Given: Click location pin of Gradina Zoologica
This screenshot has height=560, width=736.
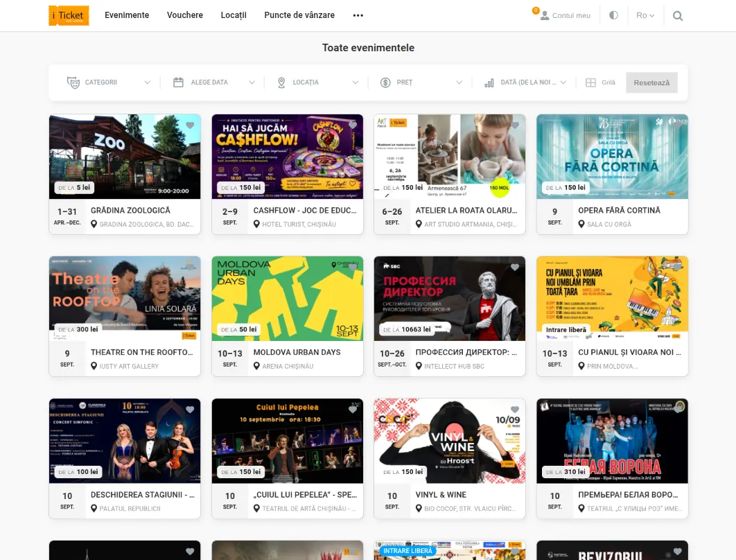Looking at the screenshot, I should point(94,225).
